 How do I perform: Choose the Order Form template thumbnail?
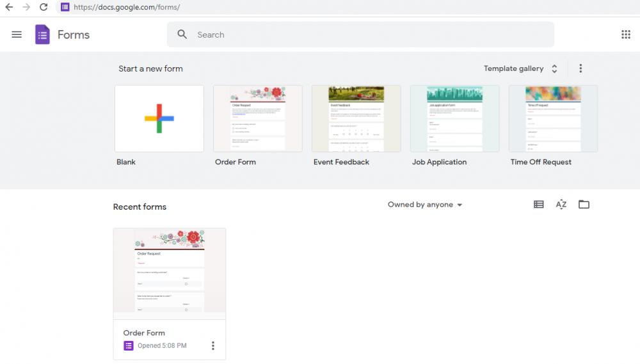258,118
